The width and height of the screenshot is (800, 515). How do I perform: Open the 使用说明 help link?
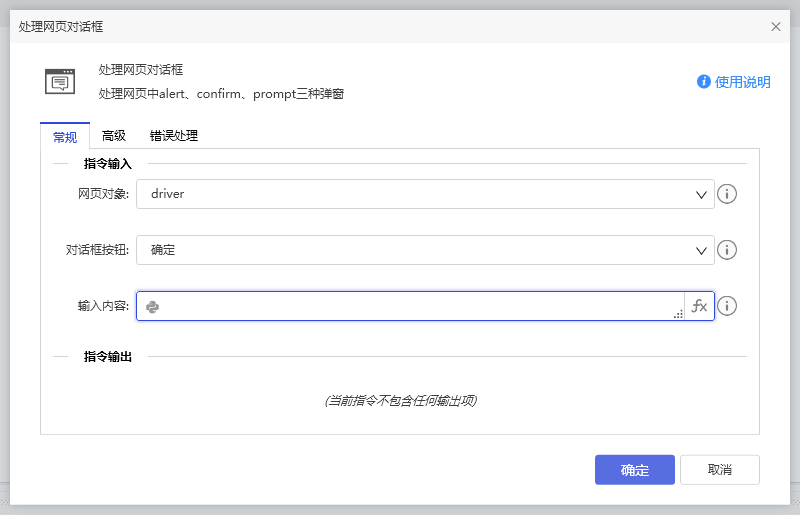click(x=742, y=82)
